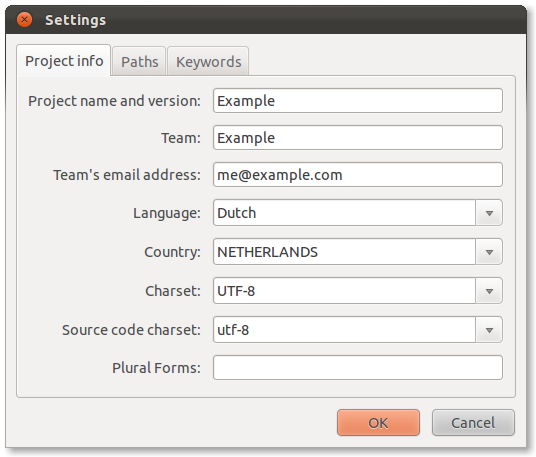Screen dimensions: 536x457
Task: Close the Settings dialog with the red button
Action: 25,20
